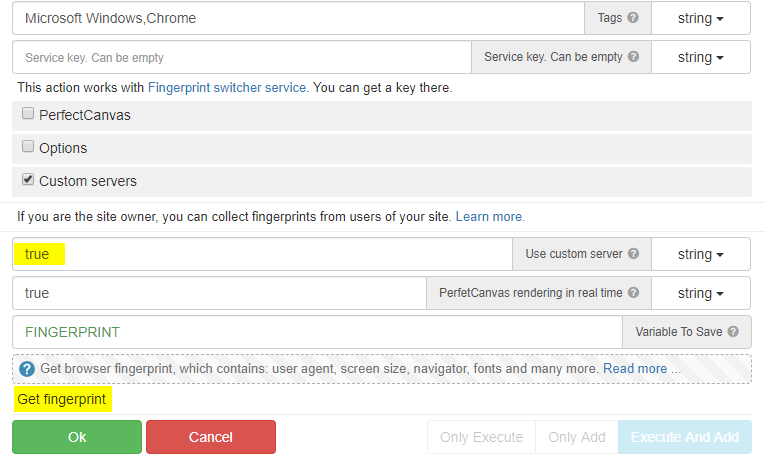The image size is (765, 466).
Task: Click help icon next to Use custom server
Action: point(634,254)
